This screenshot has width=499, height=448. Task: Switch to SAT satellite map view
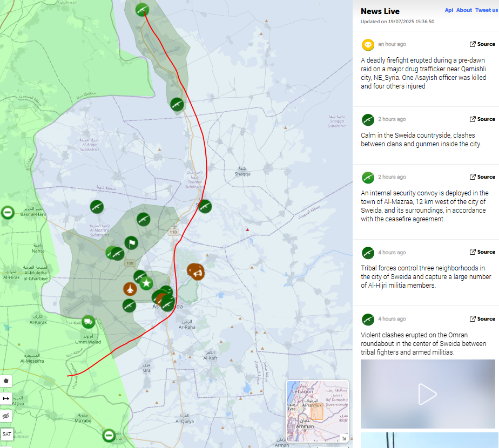coord(6,434)
